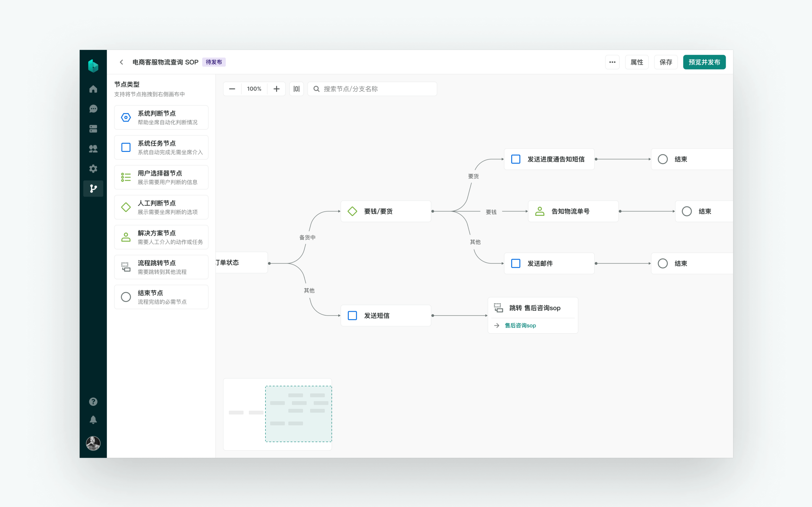Image resolution: width=812 pixels, height=507 pixels.
Task: Open the contacts people sidebar icon
Action: pos(93,149)
